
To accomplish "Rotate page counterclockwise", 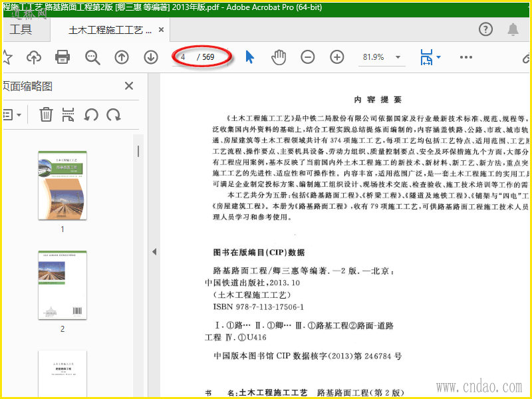I will click(91, 114).
